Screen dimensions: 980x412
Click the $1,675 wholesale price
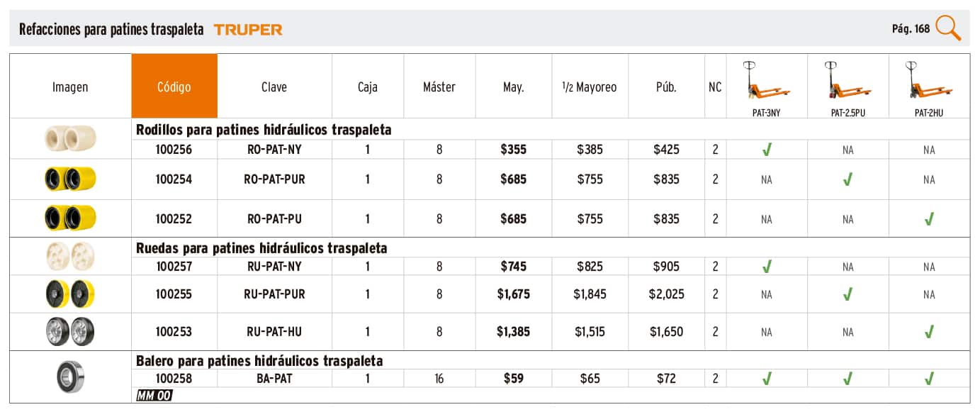click(x=514, y=294)
